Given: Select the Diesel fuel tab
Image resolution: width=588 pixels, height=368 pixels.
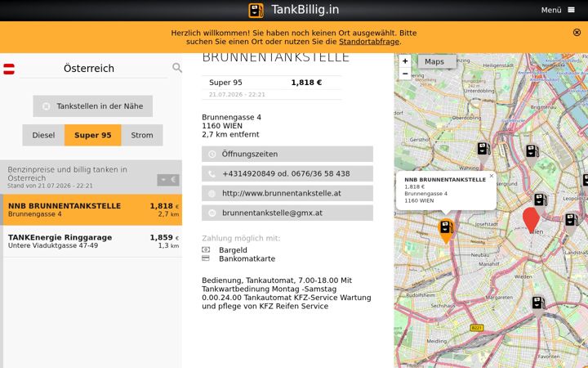Looking at the screenshot, I should coord(43,135).
